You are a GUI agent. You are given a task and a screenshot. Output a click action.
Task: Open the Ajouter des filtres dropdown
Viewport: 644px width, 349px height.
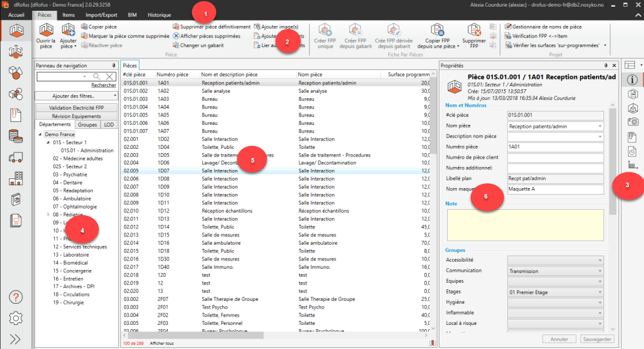point(75,96)
